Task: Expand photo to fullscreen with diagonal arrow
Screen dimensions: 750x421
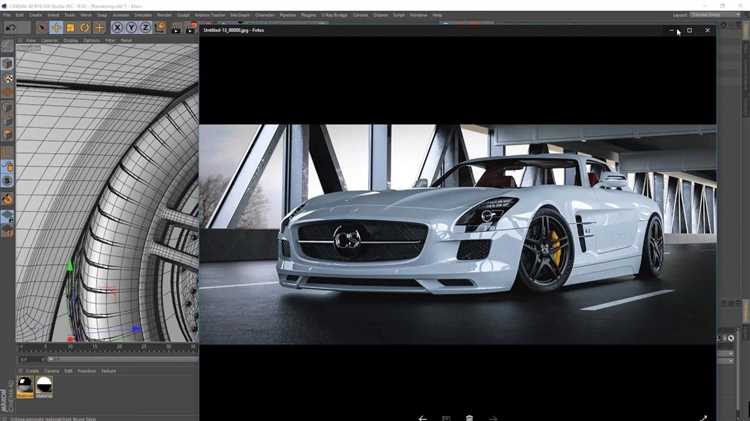Action: [704, 418]
